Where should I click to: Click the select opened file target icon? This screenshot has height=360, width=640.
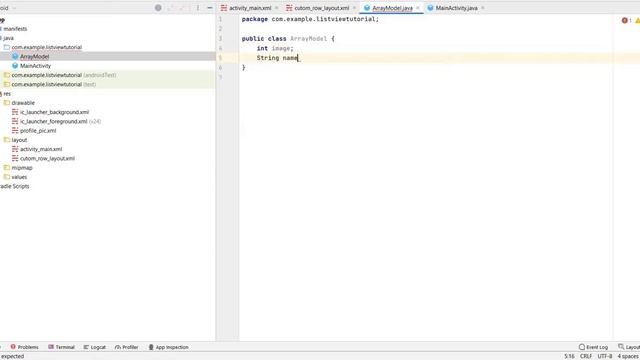click(158, 8)
